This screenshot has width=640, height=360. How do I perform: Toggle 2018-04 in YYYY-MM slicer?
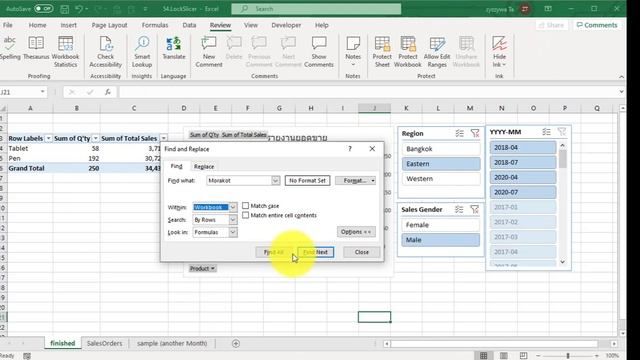point(523,147)
